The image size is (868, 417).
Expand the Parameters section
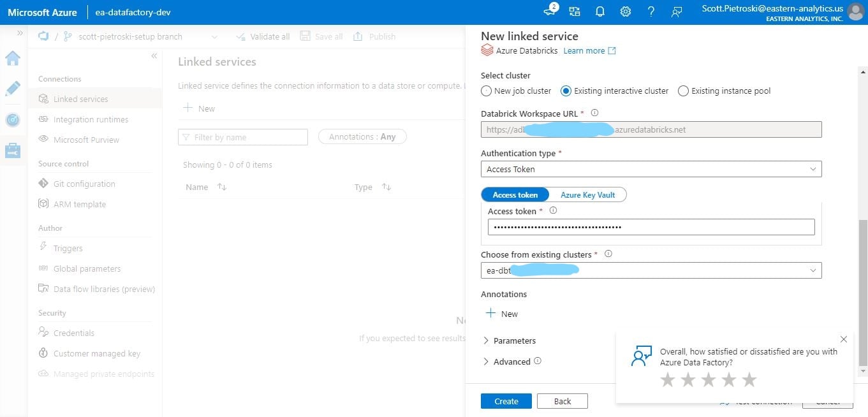click(509, 340)
